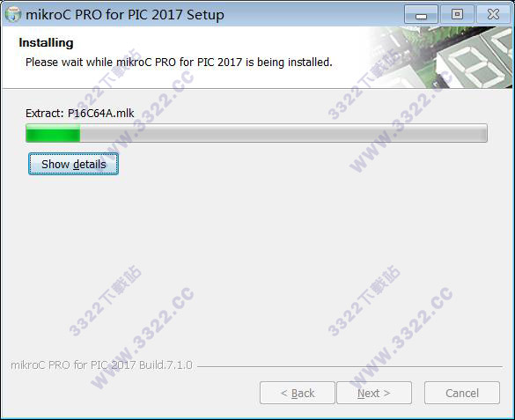Click the Next > button
The width and height of the screenshot is (515, 420).
point(374,393)
